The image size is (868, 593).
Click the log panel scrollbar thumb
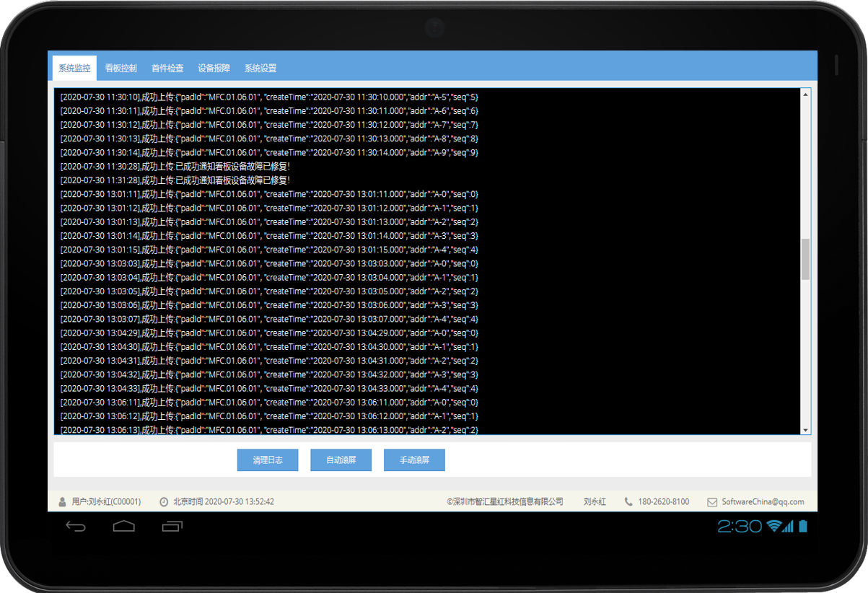pyautogui.click(x=806, y=260)
